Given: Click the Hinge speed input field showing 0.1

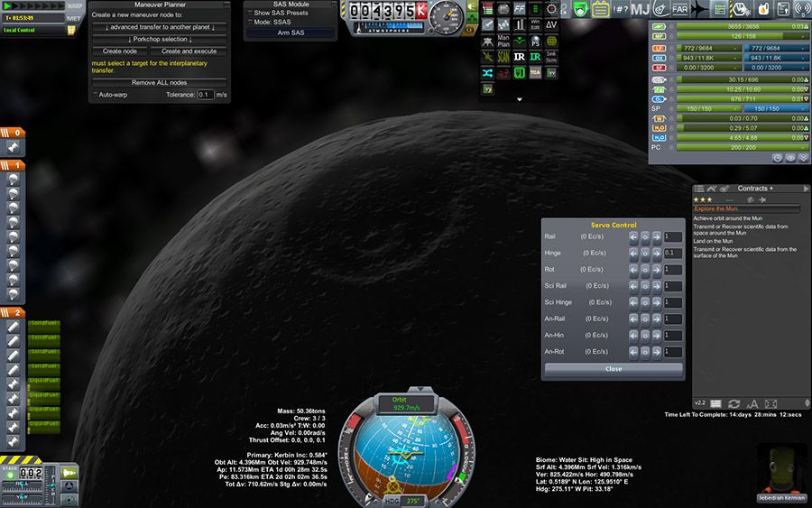Looking at the screenshot, I should click(x=673, y=254).
